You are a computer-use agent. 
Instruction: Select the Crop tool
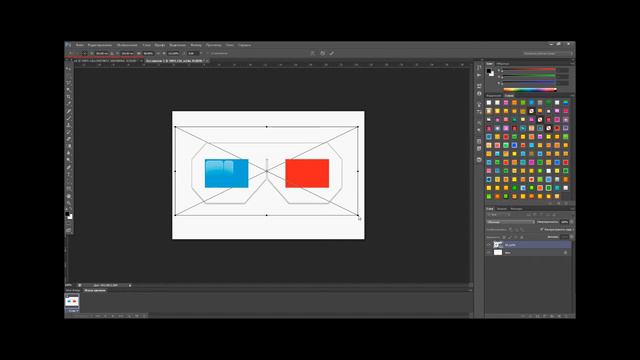(68, 97)
